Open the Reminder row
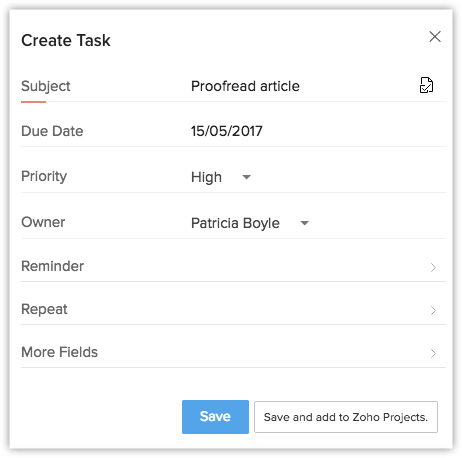Image resolution: width=462 pixels, height=458 pixels. pos(233,266)
